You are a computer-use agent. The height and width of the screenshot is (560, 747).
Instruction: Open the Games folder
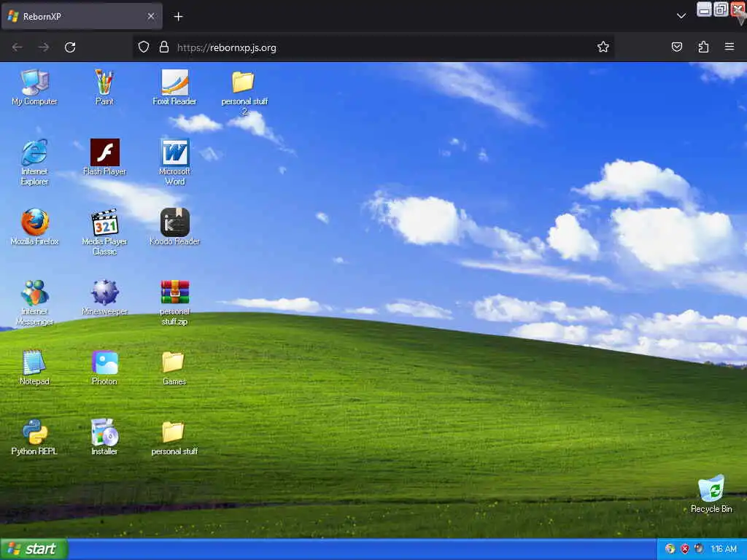point(174,367)
